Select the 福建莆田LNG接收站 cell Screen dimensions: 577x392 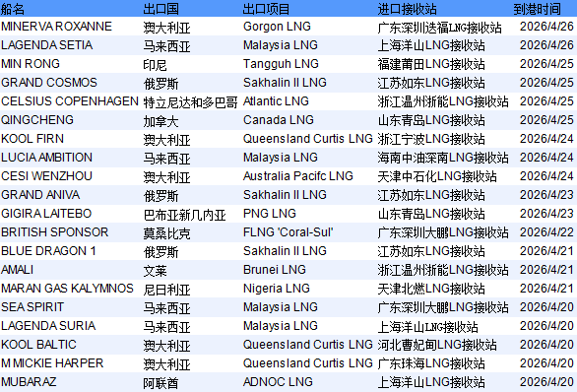431,65
